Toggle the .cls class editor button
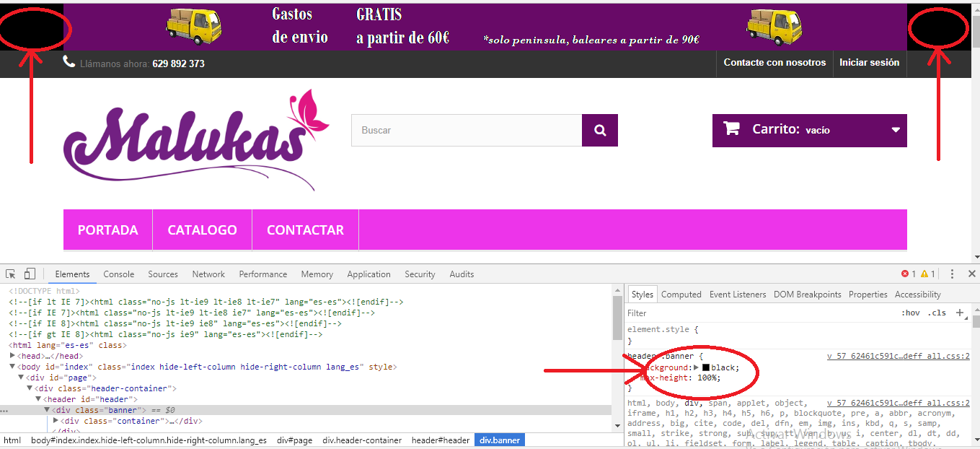 pyautogui.click(x=937, y=313)
